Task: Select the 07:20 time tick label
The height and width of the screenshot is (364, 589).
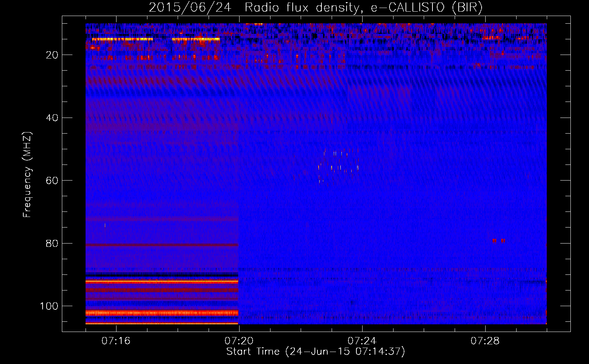Action: coord(239,341)
